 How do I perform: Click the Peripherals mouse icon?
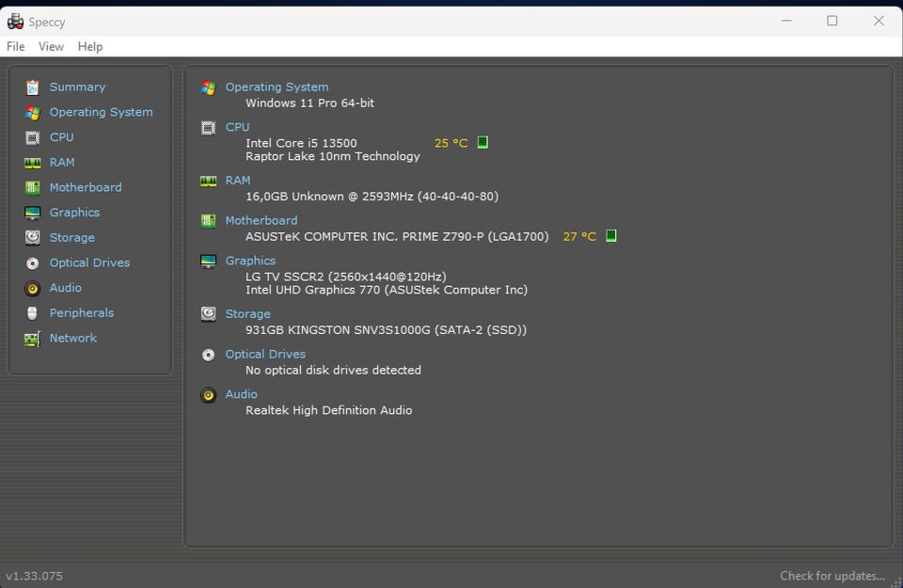(x=33, y=313)
